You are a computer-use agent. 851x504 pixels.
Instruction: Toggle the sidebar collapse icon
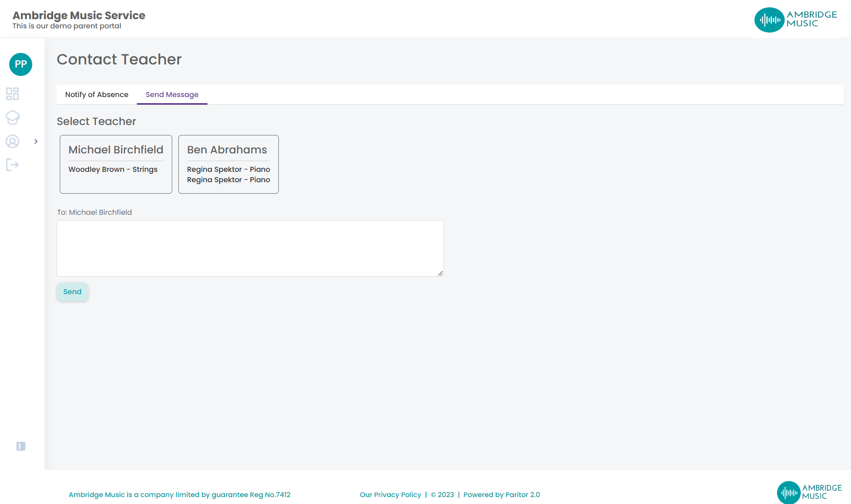(21, 446)
